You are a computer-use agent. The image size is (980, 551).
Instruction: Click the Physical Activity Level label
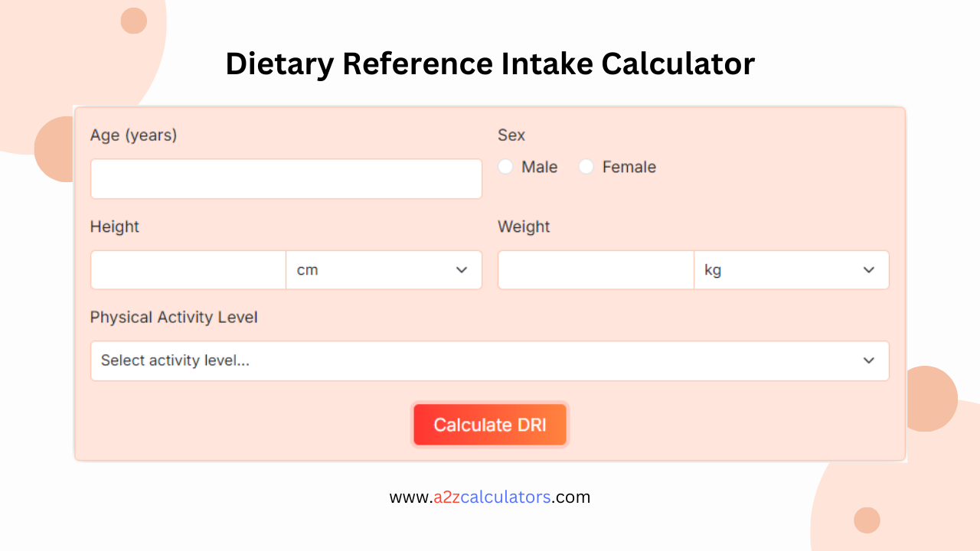(x=174, y=317)
